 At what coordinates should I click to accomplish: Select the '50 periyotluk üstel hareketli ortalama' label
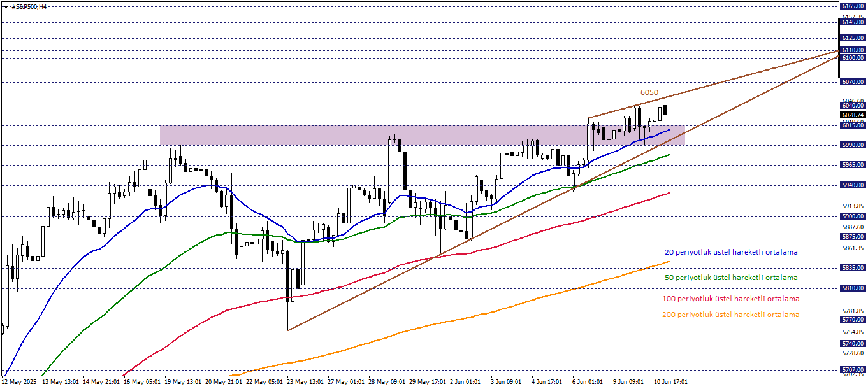pos(730,278)
